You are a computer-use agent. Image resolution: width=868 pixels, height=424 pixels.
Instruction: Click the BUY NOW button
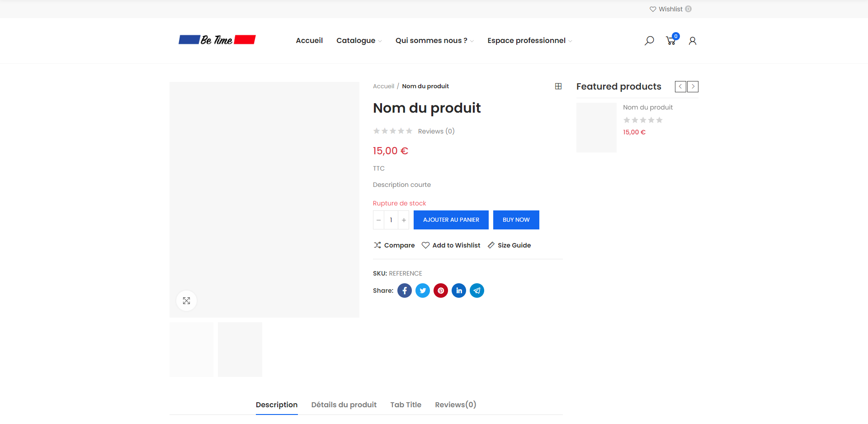[x=516, y=220]
